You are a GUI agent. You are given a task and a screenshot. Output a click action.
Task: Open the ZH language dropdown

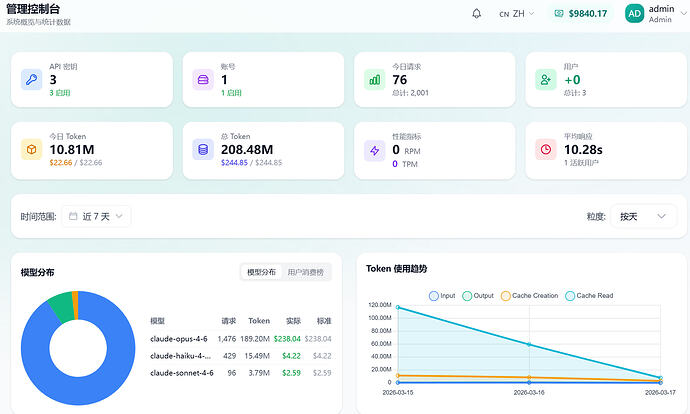coord(517,14)
